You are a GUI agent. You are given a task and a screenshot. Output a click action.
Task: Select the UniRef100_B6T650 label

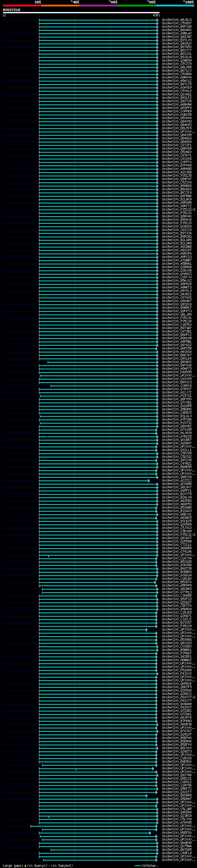click(x=176, y=47)
